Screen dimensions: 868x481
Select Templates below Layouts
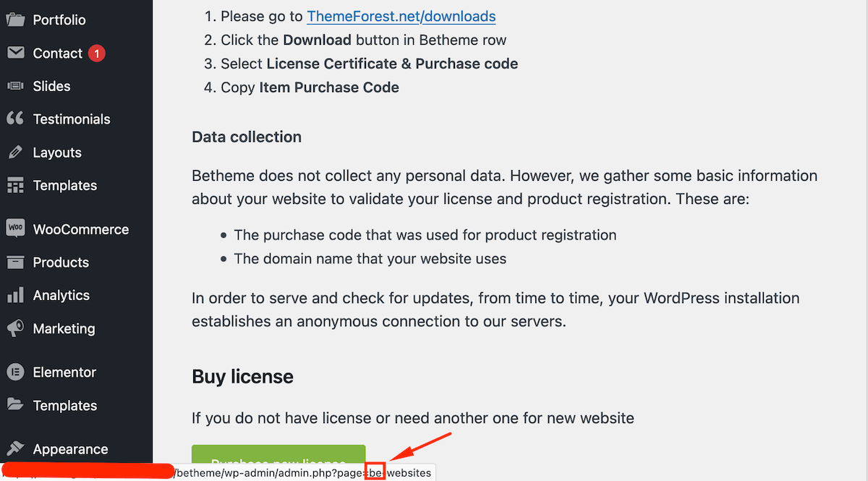pos(64,186)
